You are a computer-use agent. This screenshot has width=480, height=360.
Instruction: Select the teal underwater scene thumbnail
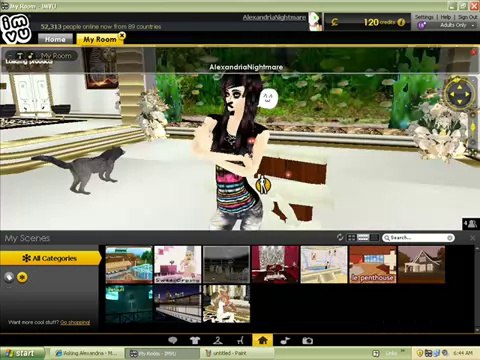pyautogui.click(x=129, y=304)
